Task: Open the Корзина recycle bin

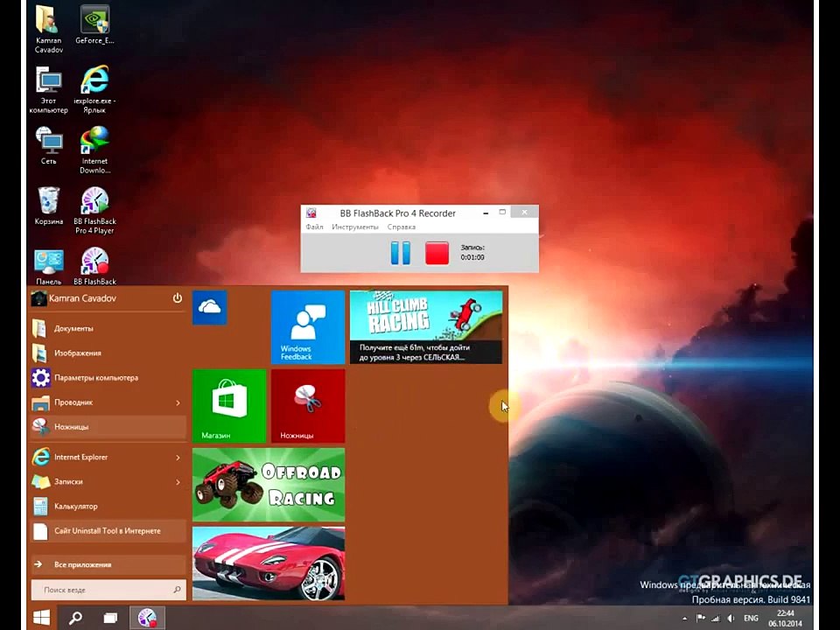Action: tap(49, 206)
